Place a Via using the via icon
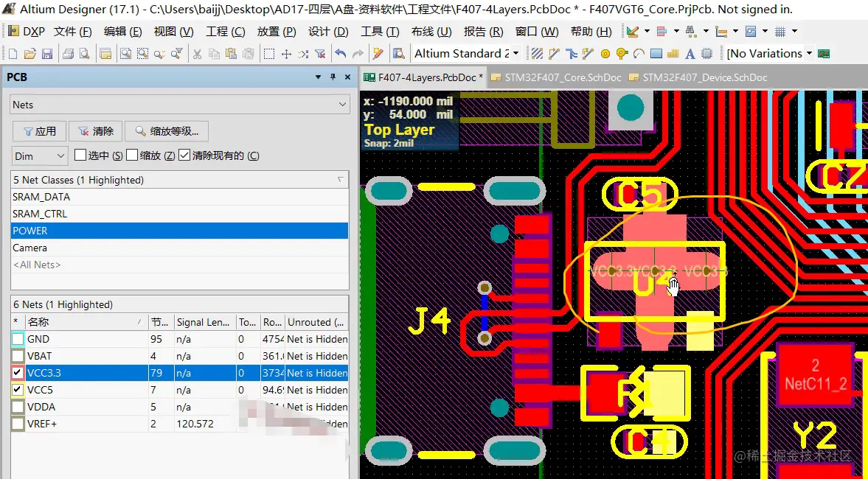The height and width of the screenshot is (479, 868). (622, 54)
